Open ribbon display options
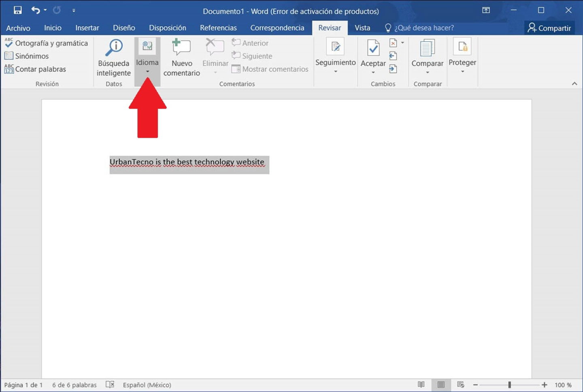The image size is (583, 392). click(486, 10)
